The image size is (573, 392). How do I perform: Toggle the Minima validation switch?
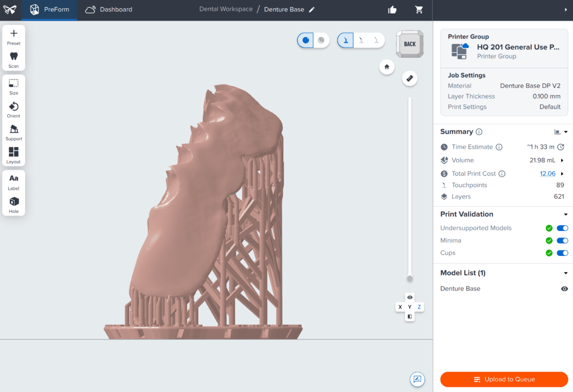click(562, 241)
